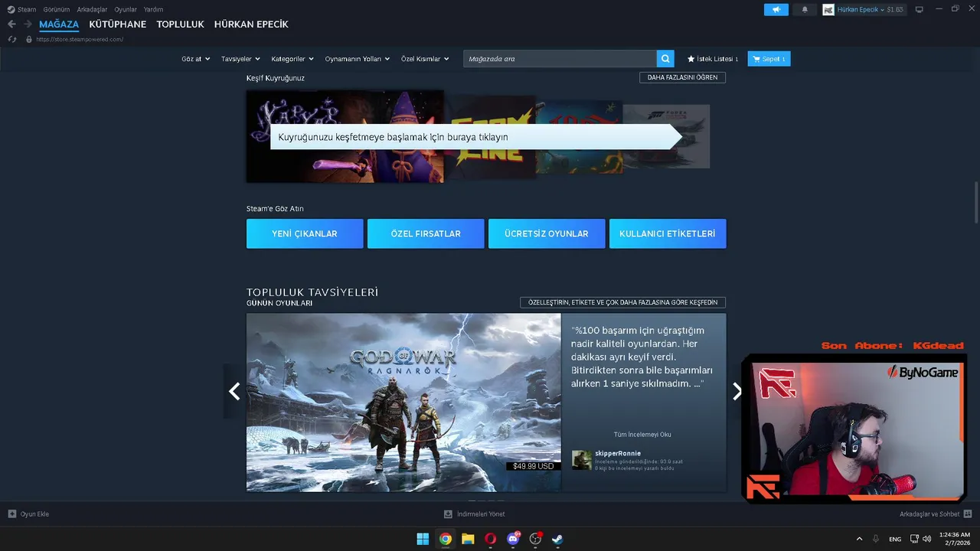This screenshot has height=551, width=980.
Task: Click the Mağazada ara search field
Action: (x=560, y=59)
